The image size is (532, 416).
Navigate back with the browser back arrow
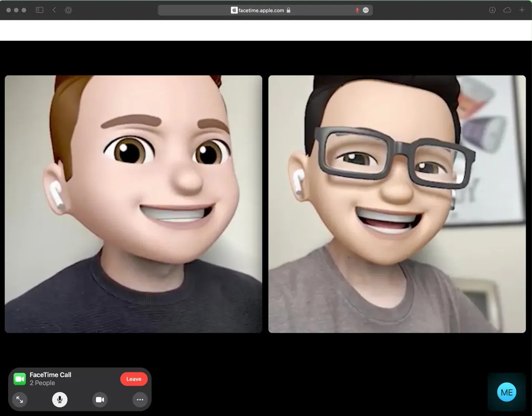point(54,10)
